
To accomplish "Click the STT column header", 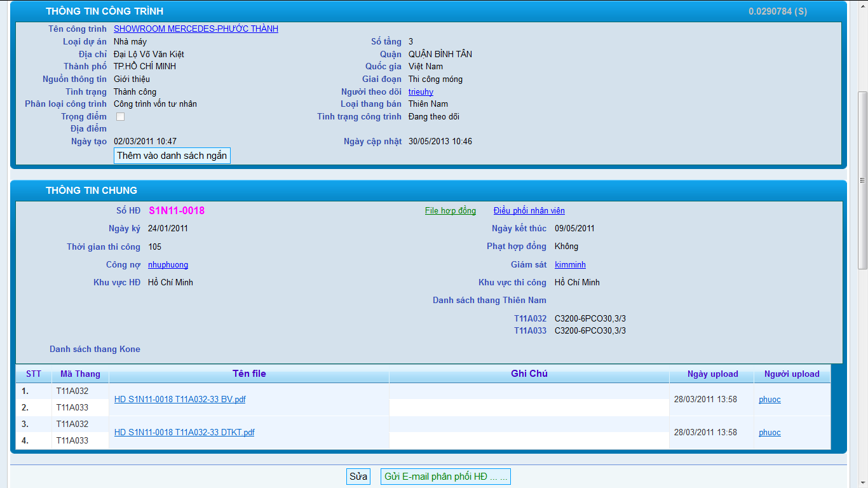I will (x=34, y=374).
